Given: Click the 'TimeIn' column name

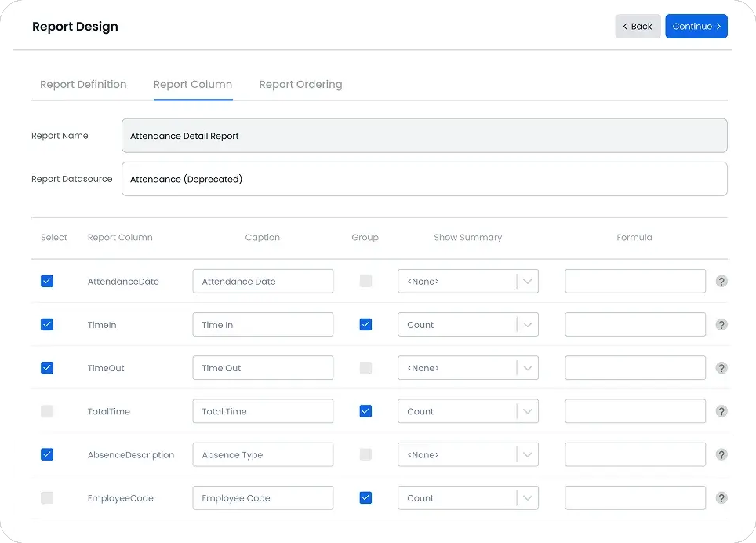Looking at the screenshot, I should click(x=102, y=325).
